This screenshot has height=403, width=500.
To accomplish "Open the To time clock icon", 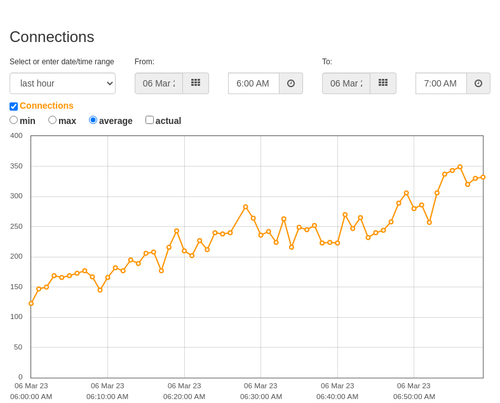I will pyautogui.click(x=478, y=83).
